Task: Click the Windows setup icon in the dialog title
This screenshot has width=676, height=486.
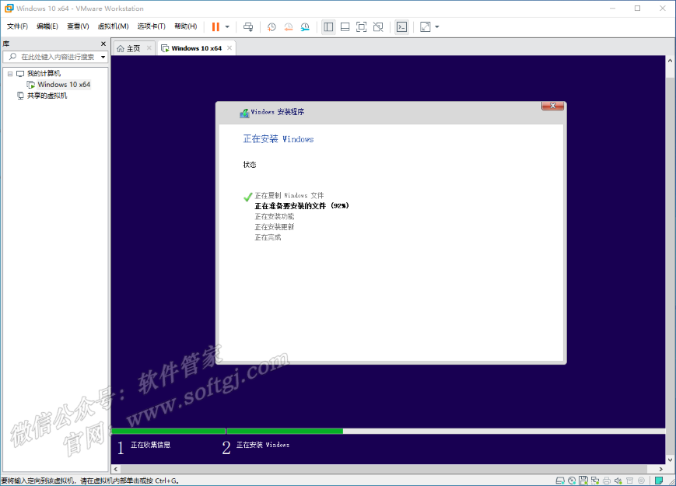Action: [x=244, y=113]
